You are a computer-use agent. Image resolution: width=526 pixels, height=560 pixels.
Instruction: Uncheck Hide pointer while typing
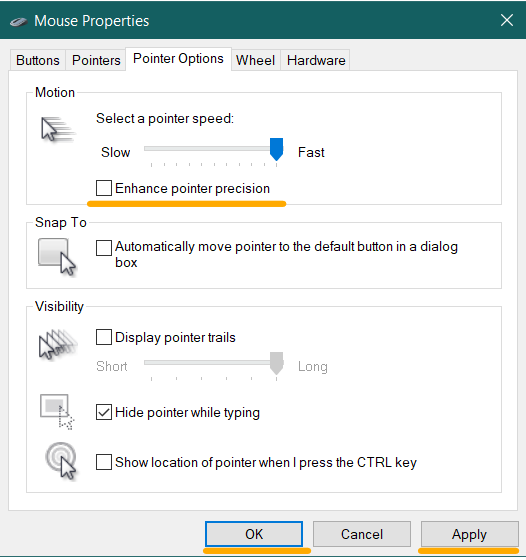[104, 412]
